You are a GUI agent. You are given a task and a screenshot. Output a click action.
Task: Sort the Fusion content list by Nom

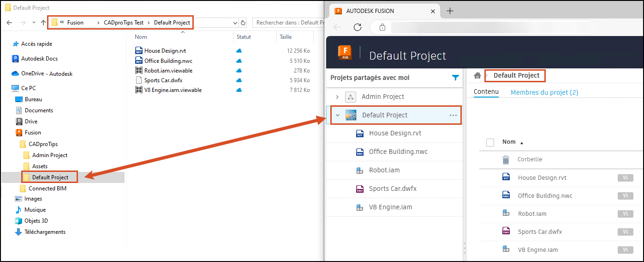tap(509, 142)
